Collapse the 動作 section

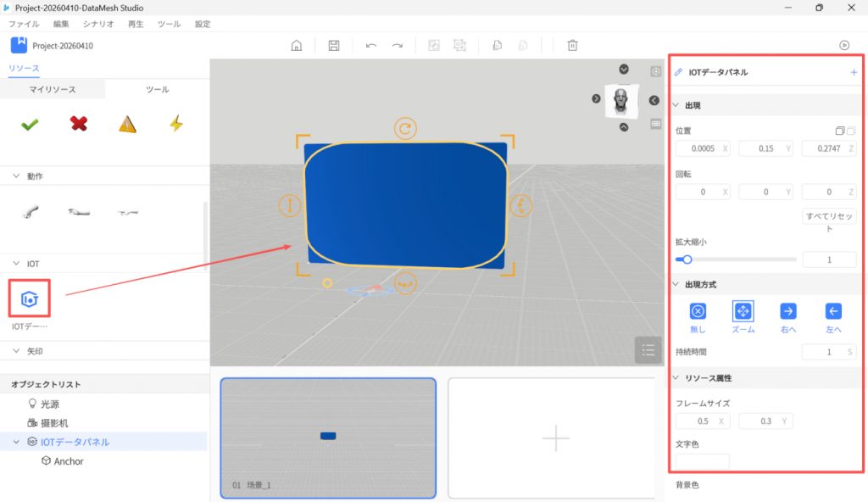click(x=16, y=176)
